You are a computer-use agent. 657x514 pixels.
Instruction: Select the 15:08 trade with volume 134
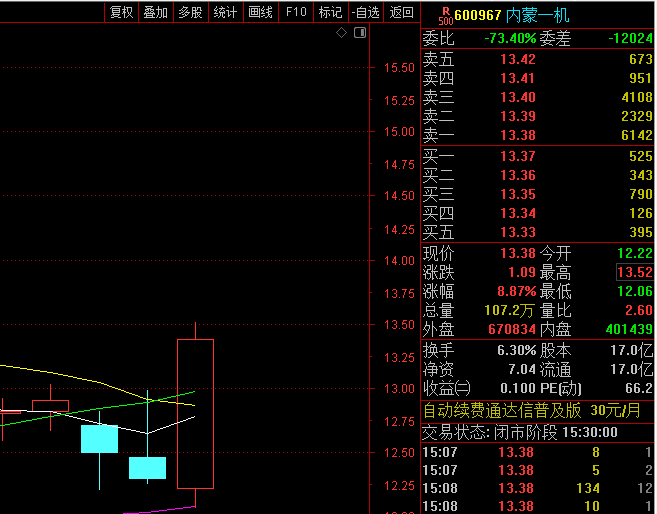(538, 488)
